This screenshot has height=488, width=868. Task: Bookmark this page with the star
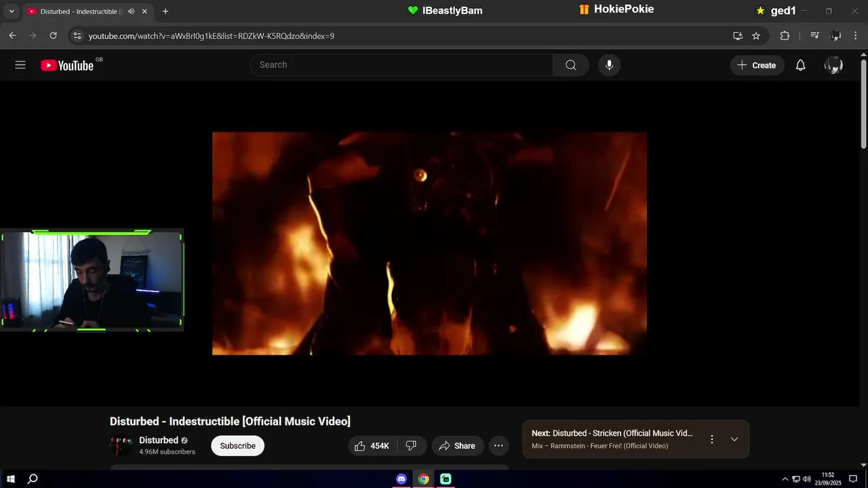coord(756,36)
